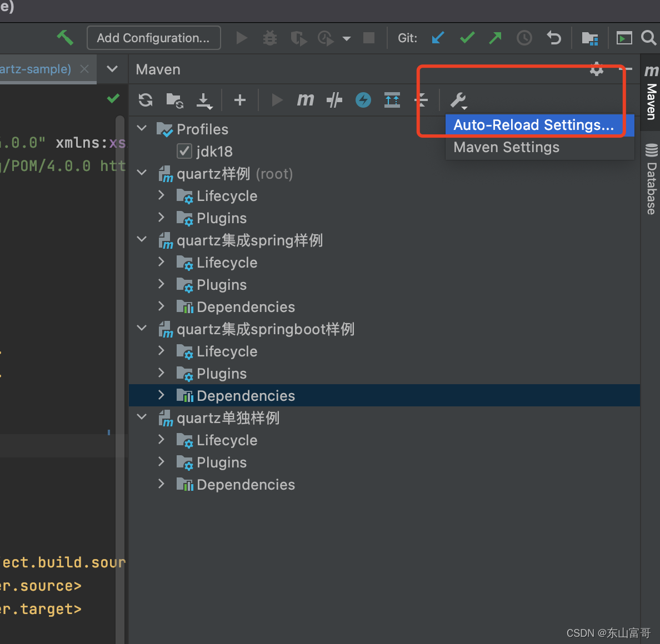Open Maven panel gear options
This screenshot has height=644, width=660.
point(597,69)
